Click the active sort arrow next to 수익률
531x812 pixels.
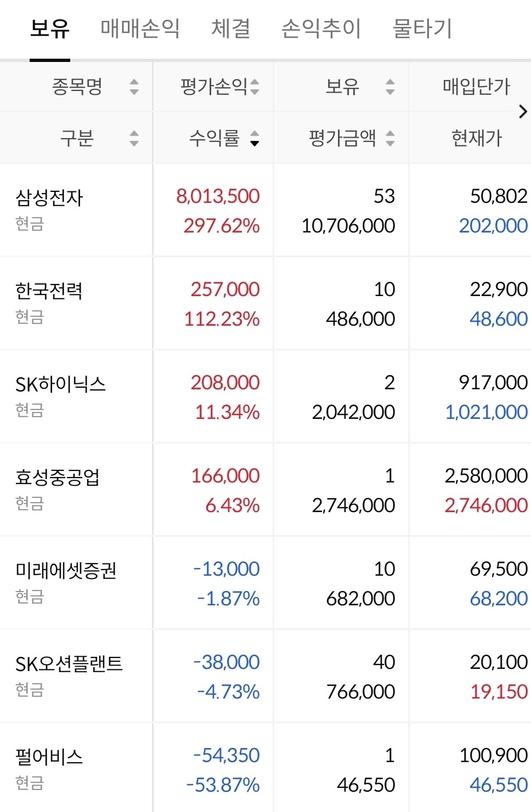pyautogui.click(x=255, y=138)
